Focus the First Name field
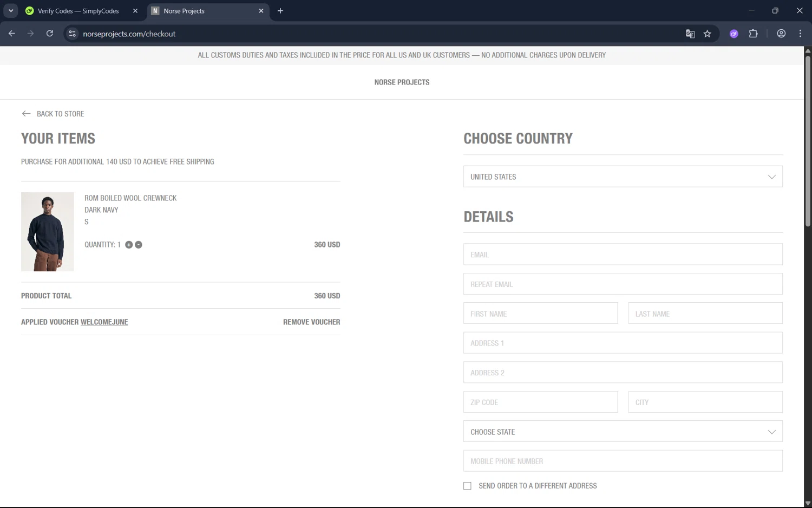812x508 pixels. point(541,314)
